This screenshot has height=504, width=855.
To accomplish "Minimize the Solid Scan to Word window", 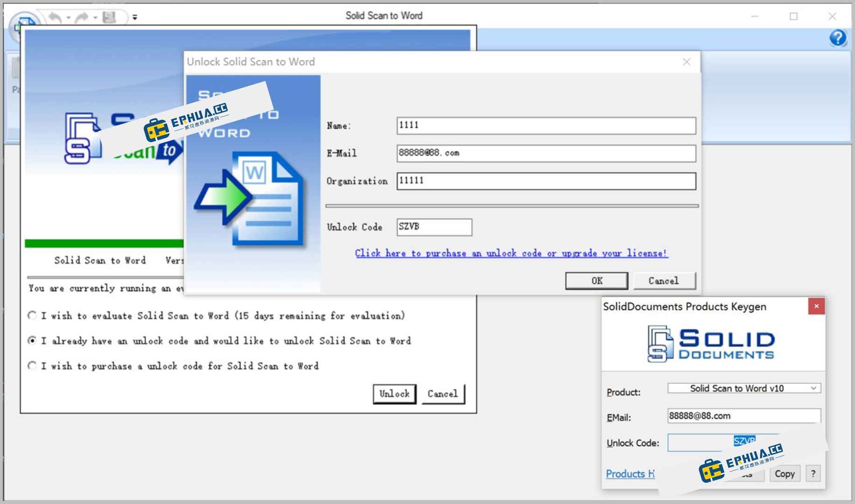I will (x=755, y=16).
